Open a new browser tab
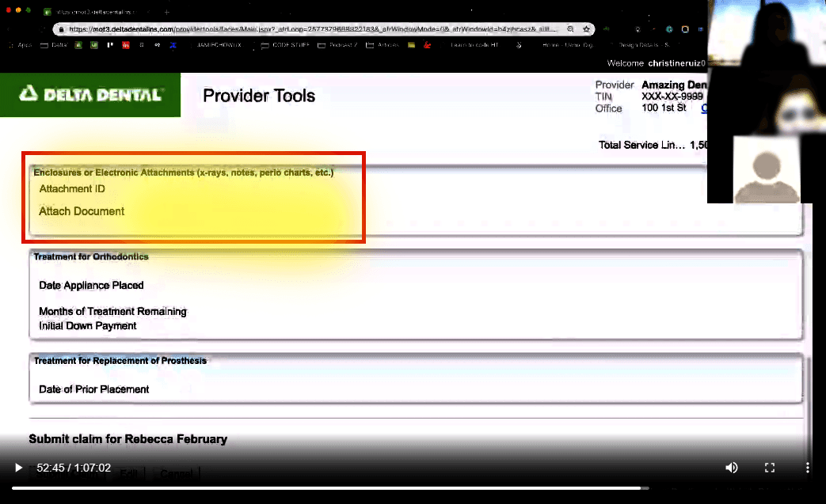 [166, 12]
